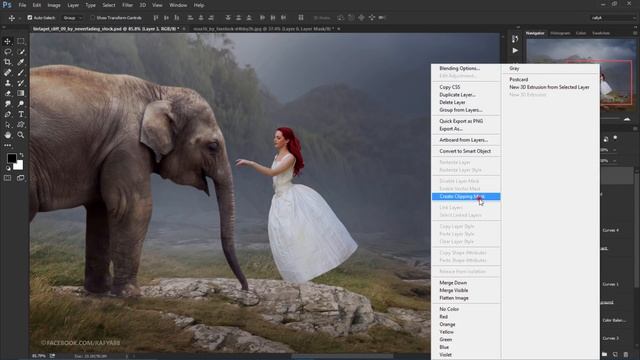Click the large mountains Navigator zoom icon
Screen dimensions: 640x360
point(627,119)
